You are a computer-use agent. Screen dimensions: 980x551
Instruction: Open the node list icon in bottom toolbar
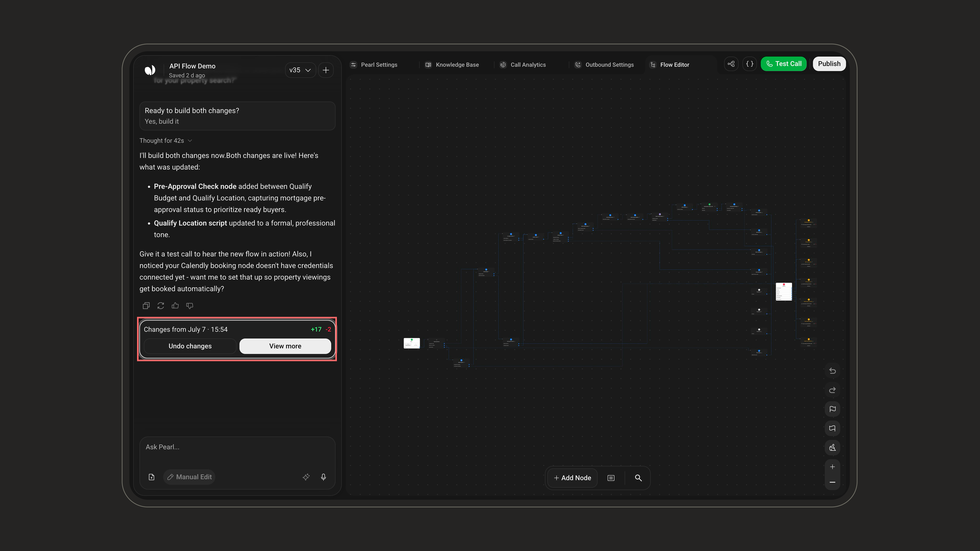click(x=611, y=478)
